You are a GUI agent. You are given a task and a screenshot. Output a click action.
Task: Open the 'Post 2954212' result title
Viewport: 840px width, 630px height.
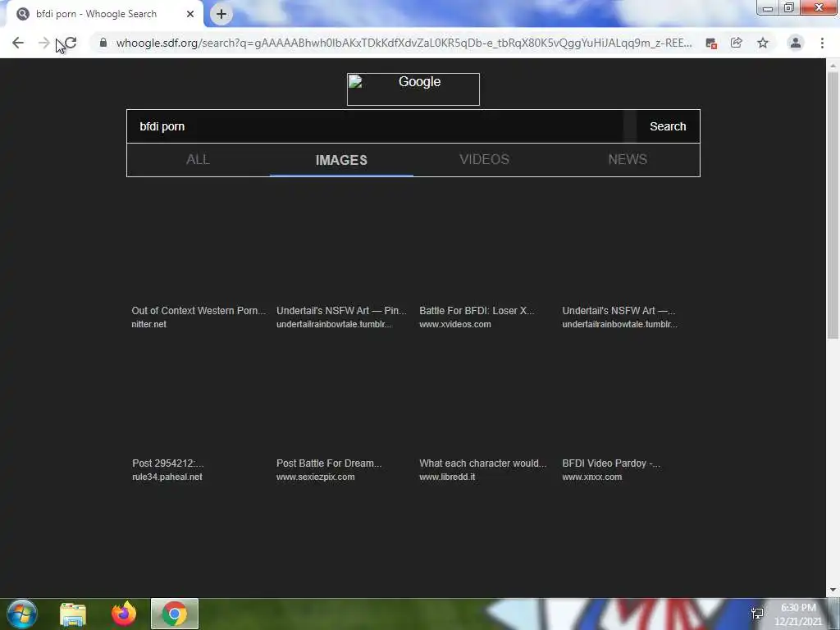(x=167, y=463)
